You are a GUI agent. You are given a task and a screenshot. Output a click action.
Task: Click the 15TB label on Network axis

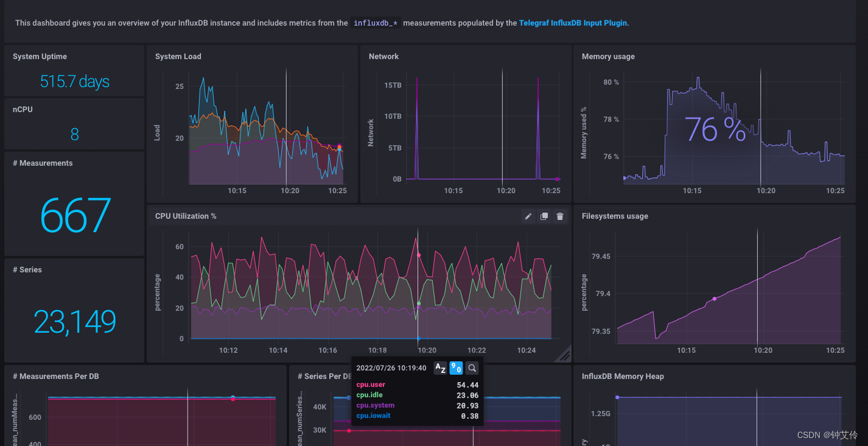coord(393,85)
